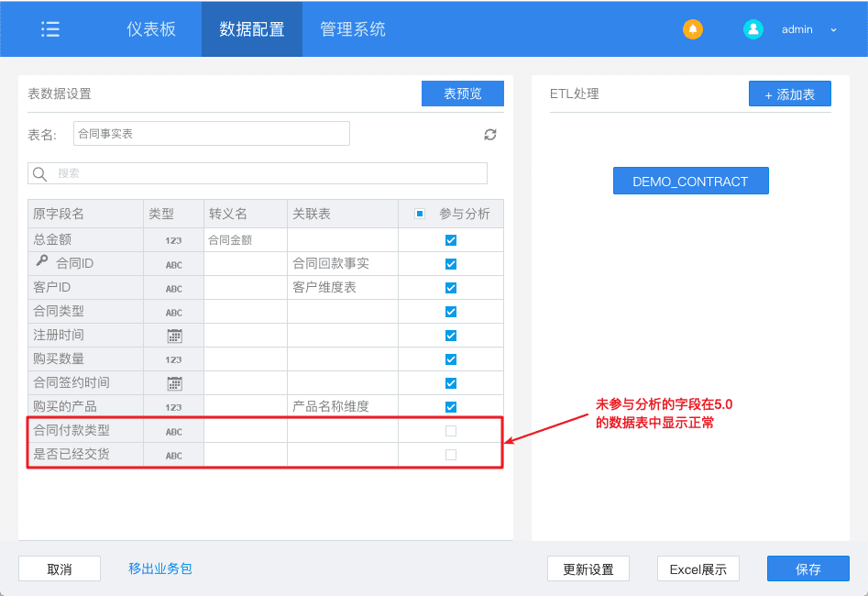Click the calendar type icon for 注册时间

(x=174, y=336)
